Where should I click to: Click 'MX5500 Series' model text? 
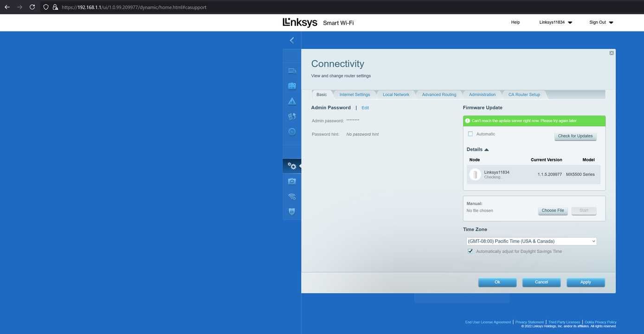click(x=580, y=174)
